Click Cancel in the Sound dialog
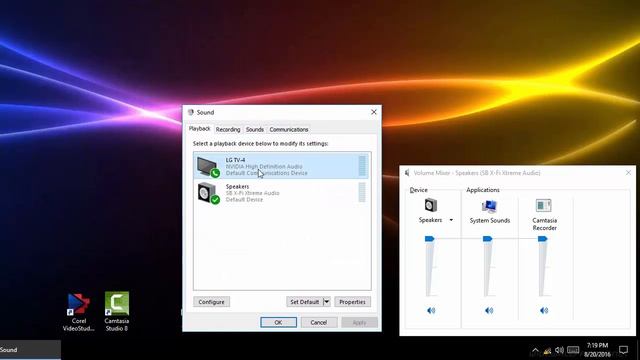This screenshot has height=360, width=640. point(319,322)
